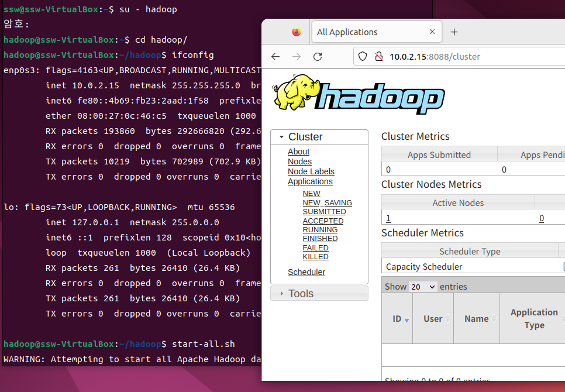Filter applications by ACCEPTED state
Viewport: 565px width, 392px height.
[323, 221]
